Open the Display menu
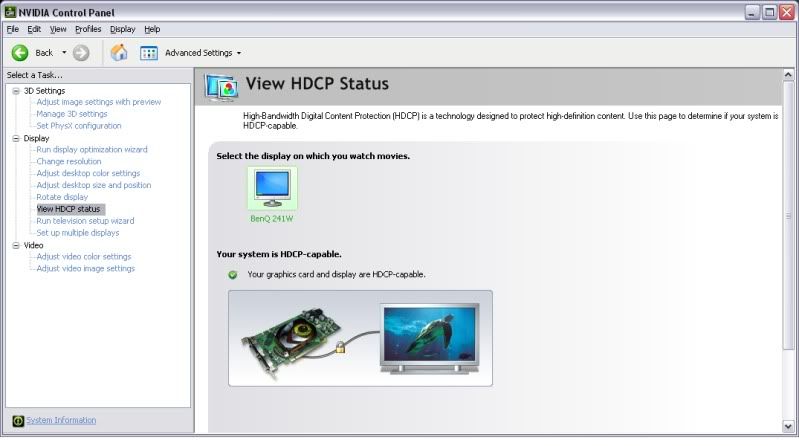 pyautogui.click(x=123, y=29)
